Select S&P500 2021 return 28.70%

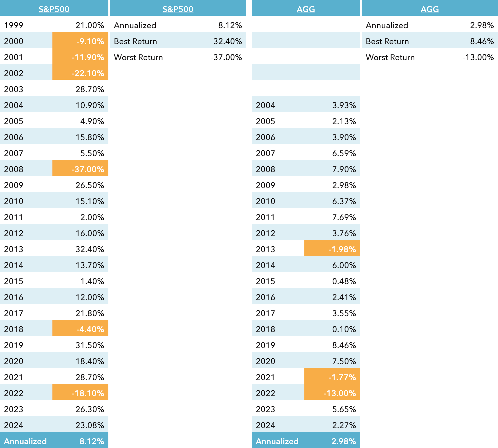click(x=90, y=377)
